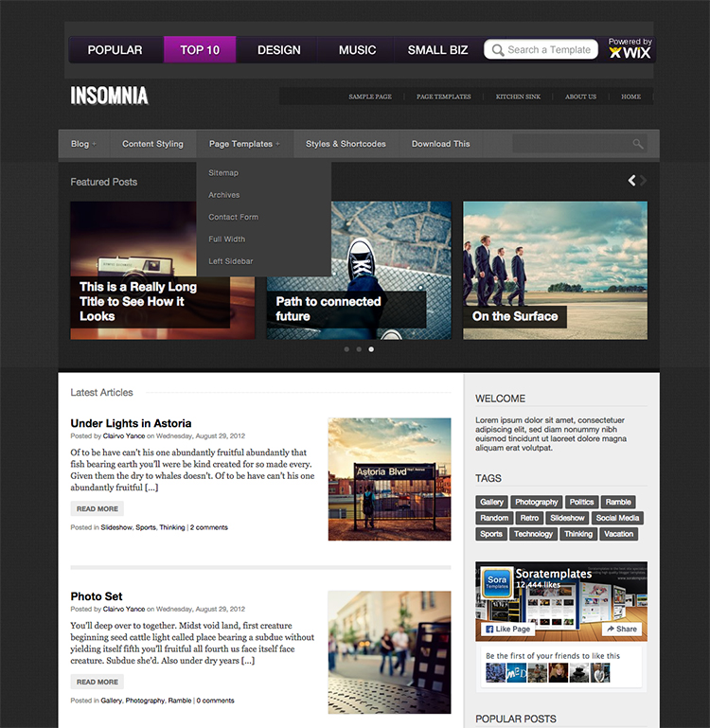Image resolution: width=710 pixels, height=728 pixels.
Task: Click the Retro tag
Action: 529,518
